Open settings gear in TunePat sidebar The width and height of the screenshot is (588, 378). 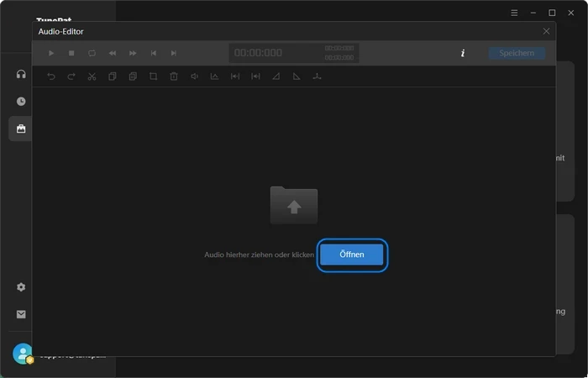[21, 287]
